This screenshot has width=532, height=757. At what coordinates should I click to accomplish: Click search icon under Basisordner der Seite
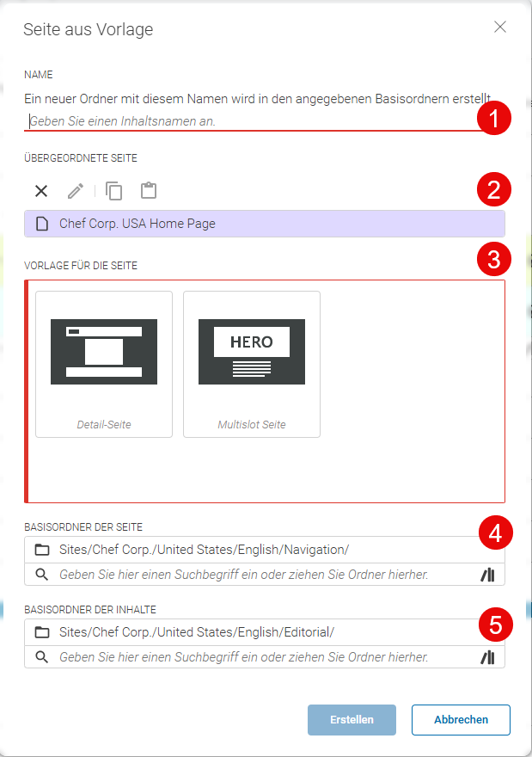tap(42, 575)
